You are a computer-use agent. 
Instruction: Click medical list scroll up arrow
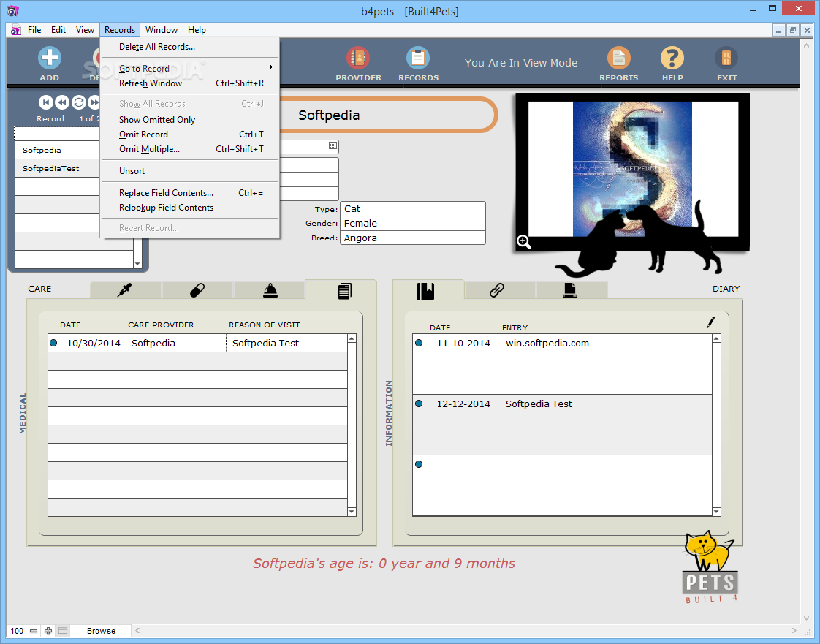[x=352, y=339]
